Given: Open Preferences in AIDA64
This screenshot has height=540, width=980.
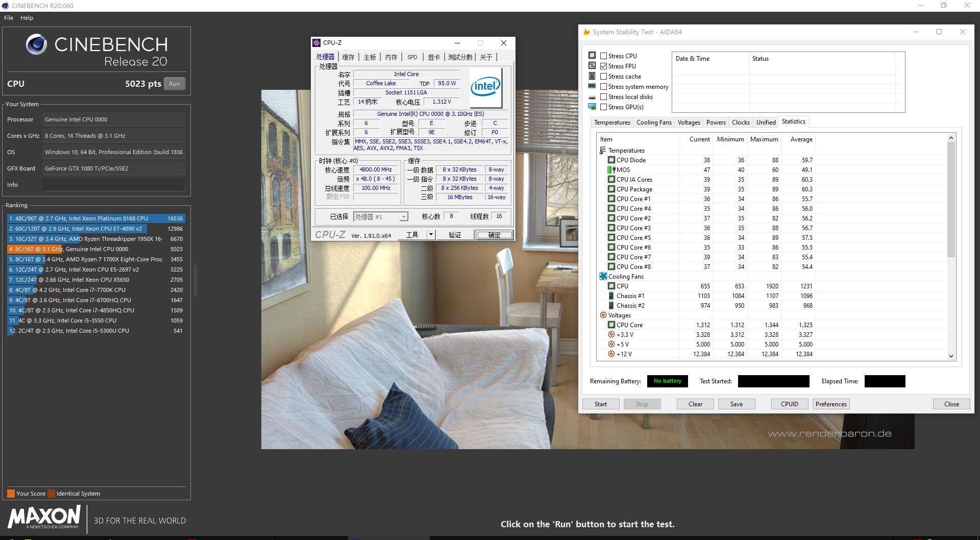Looking at the screenshot, I should (x=831, y=404).
